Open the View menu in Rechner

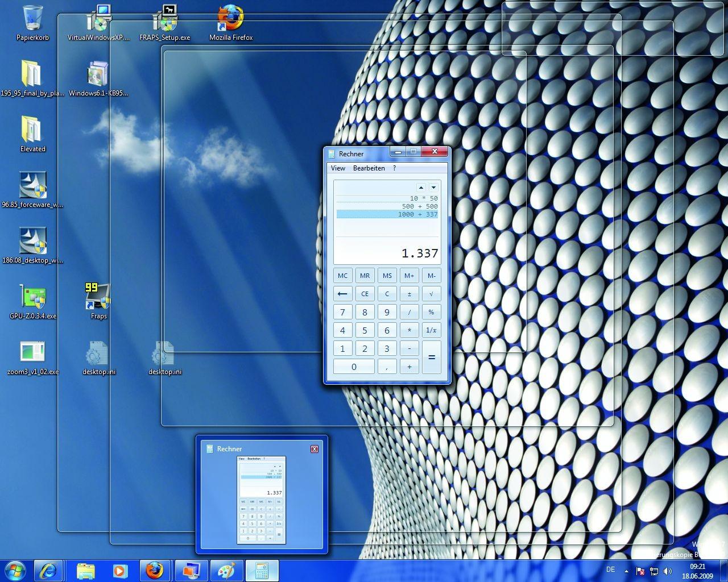pyautogui.click(x=338, y=168)
